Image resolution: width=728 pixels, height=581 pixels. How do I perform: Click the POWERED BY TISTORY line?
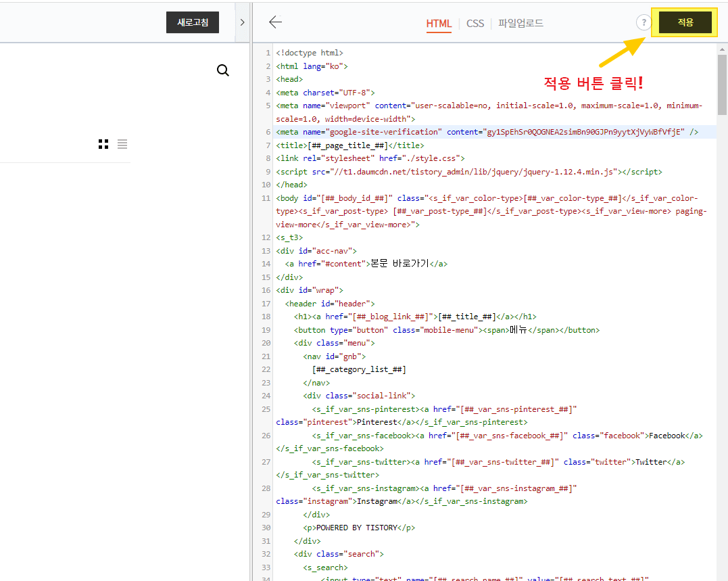tap(360, 528)
